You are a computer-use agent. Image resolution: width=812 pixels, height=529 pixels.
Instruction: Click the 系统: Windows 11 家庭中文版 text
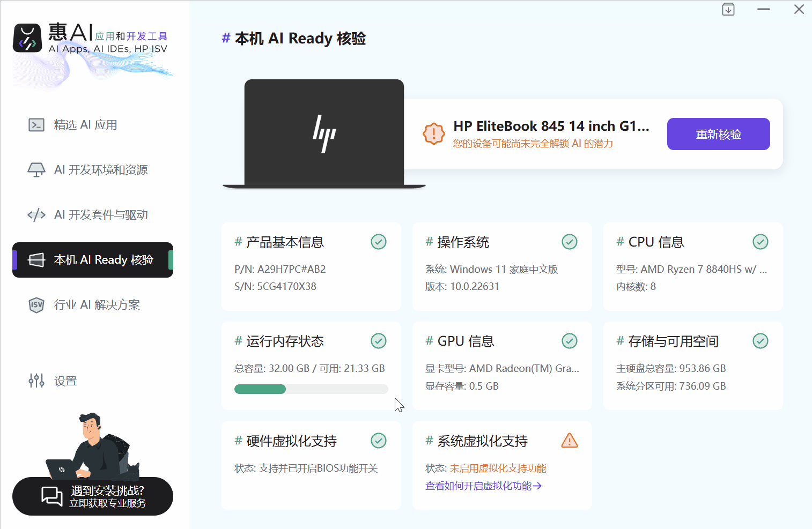[x=492, y=269]
